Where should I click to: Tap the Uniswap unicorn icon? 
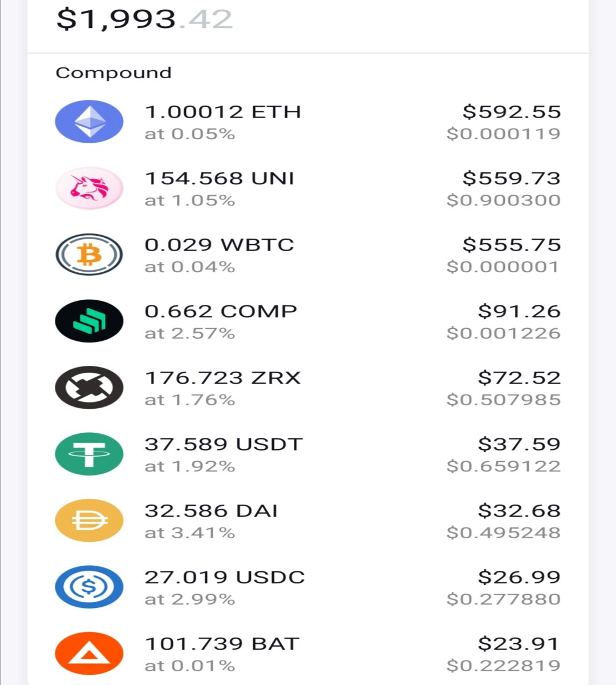click(89, 188)
